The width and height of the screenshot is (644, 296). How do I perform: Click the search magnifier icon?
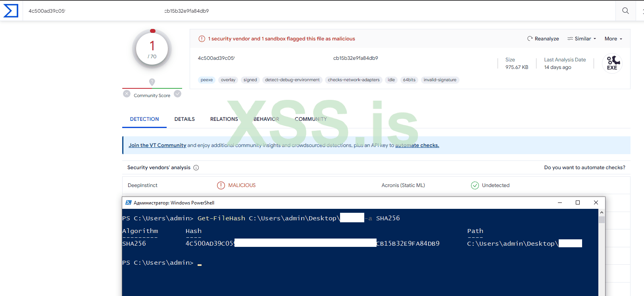tap(625, 11)
